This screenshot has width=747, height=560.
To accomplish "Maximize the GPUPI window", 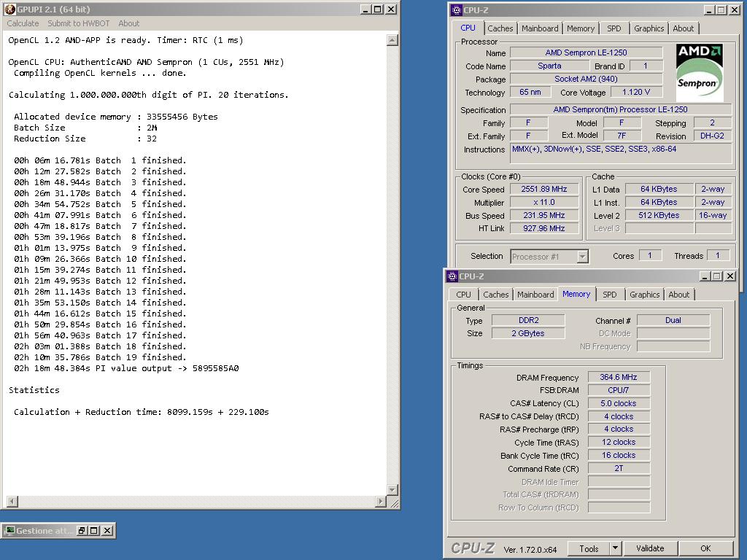I will tap(378, 9).
